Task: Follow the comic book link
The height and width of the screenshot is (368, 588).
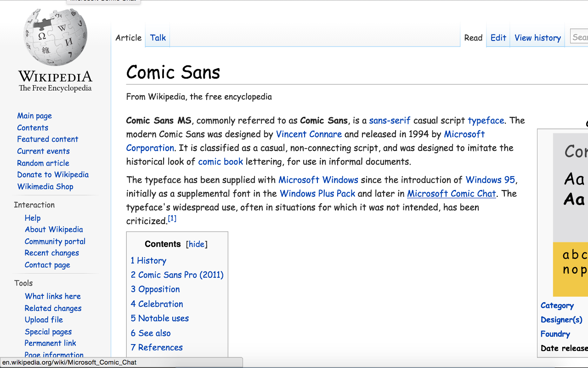Action: click(x=220, y=162)
